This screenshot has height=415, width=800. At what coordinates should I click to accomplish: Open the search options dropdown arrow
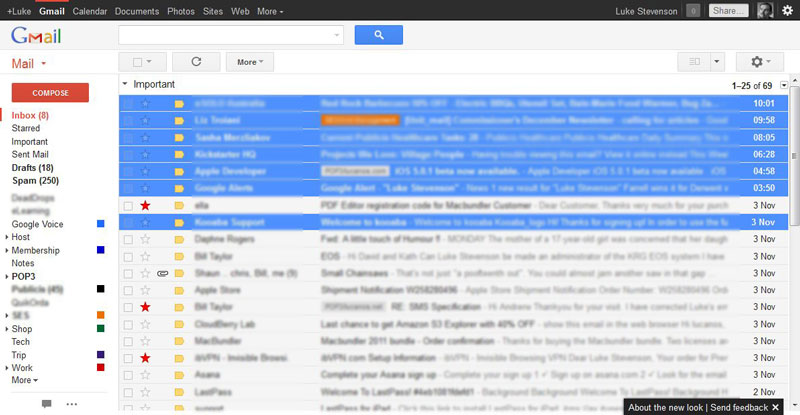click(x=336, y=35)
